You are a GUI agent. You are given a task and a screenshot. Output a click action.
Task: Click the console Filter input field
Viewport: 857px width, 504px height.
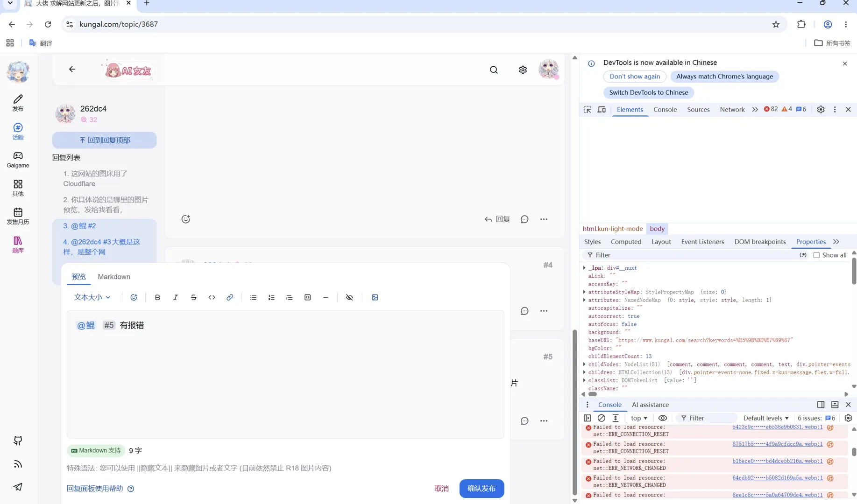(707, 418)
